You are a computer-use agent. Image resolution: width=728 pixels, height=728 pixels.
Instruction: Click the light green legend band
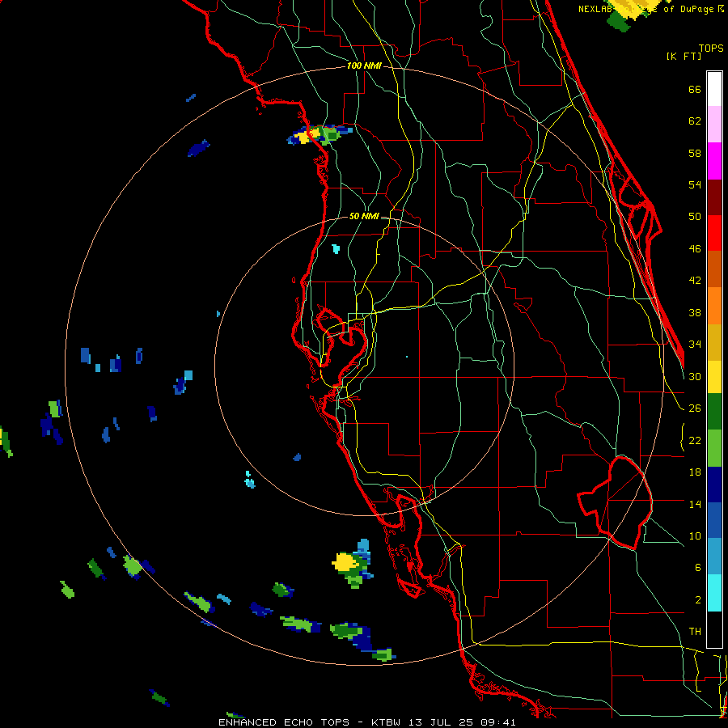[x=714, y=447]
